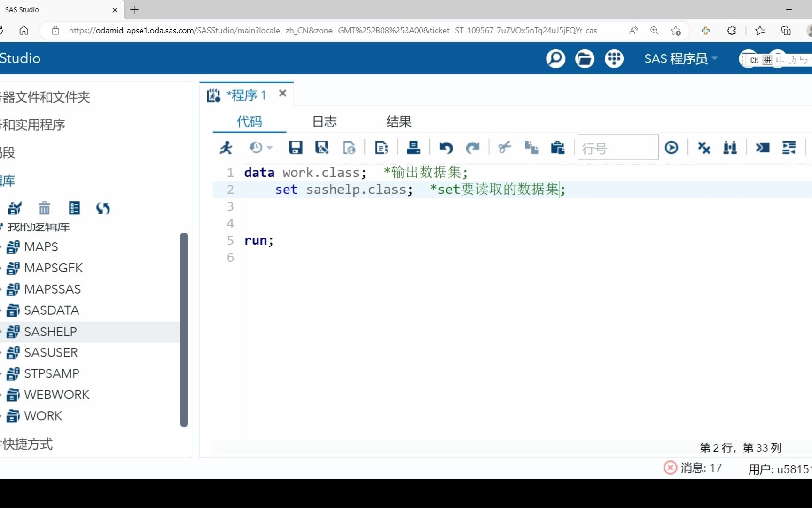The height and width of the screenshot is (508, 812).
Task: Open the SAS 程序员 perspective dropdown
Action: pyautogui.click(x=680, y=59)
